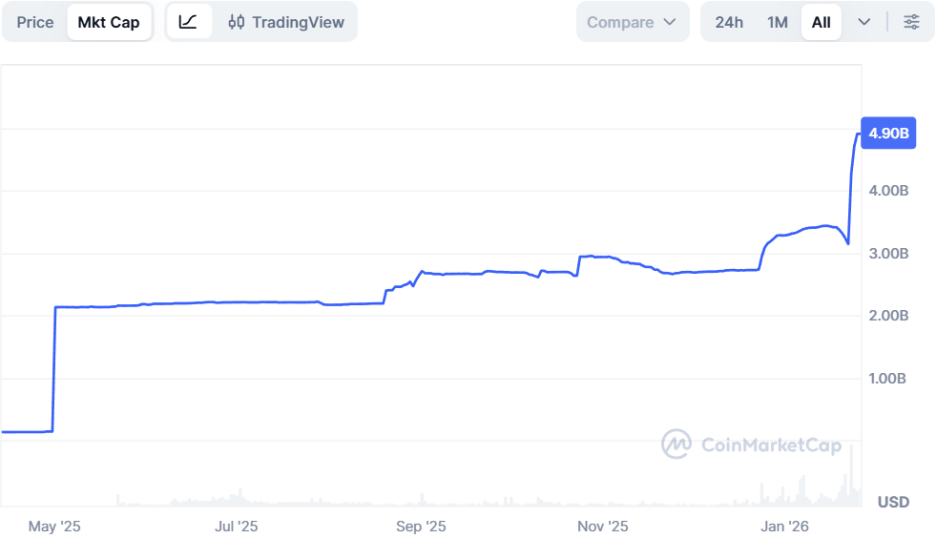The width and height of the screenshot is (936, 539).
Task: Click the Jan '26 date marker
Action: pos(785,526)
